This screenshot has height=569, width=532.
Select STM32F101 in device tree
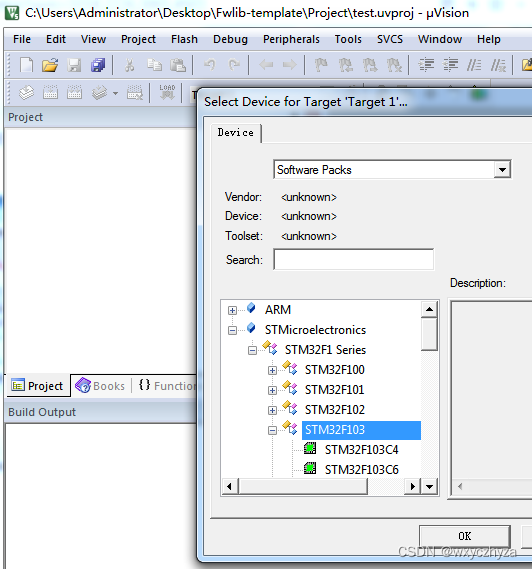click(x=334, y=390)
